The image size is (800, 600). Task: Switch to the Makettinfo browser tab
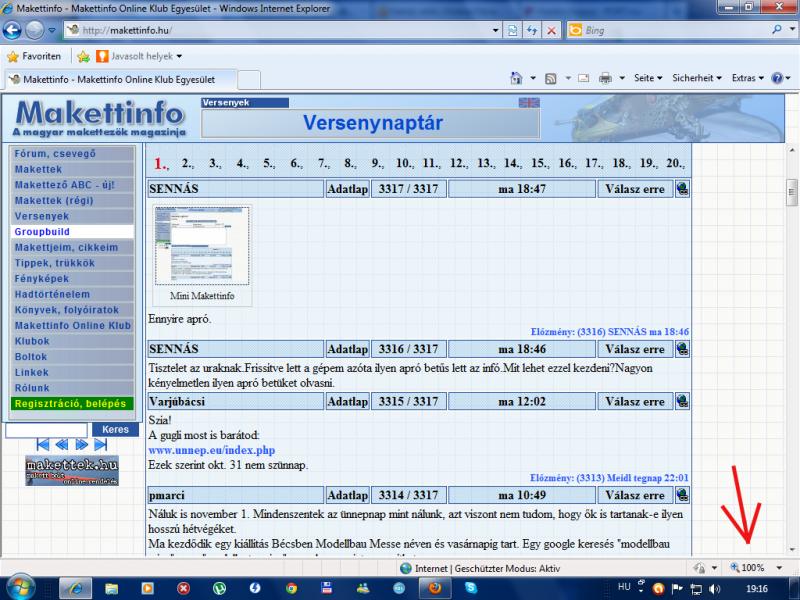coord(121,79)
